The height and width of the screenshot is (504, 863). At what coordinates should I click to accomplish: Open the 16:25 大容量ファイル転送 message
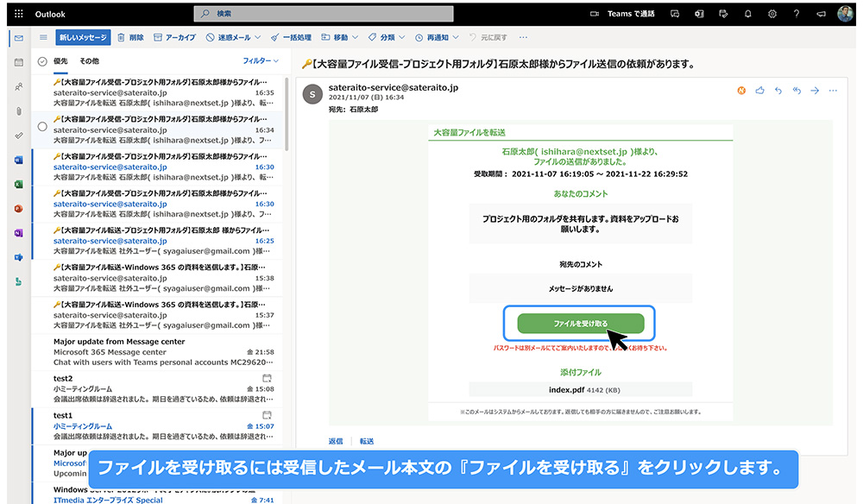point(157,241)
